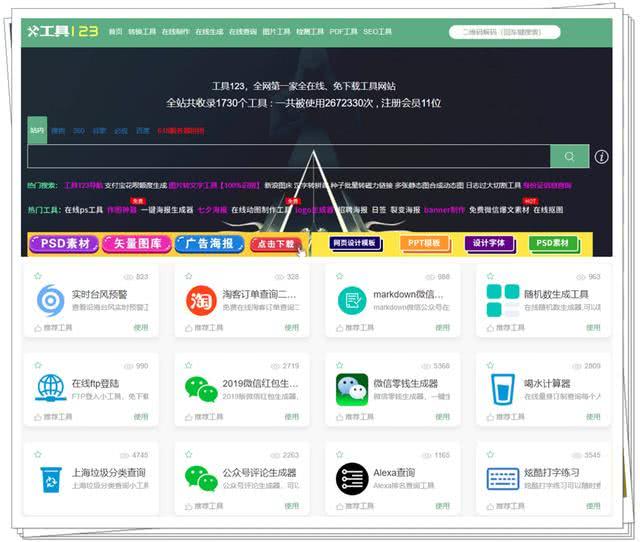Open 招聘海报 hot tool link
Screen dimensions: 640x542
[353, 210]
